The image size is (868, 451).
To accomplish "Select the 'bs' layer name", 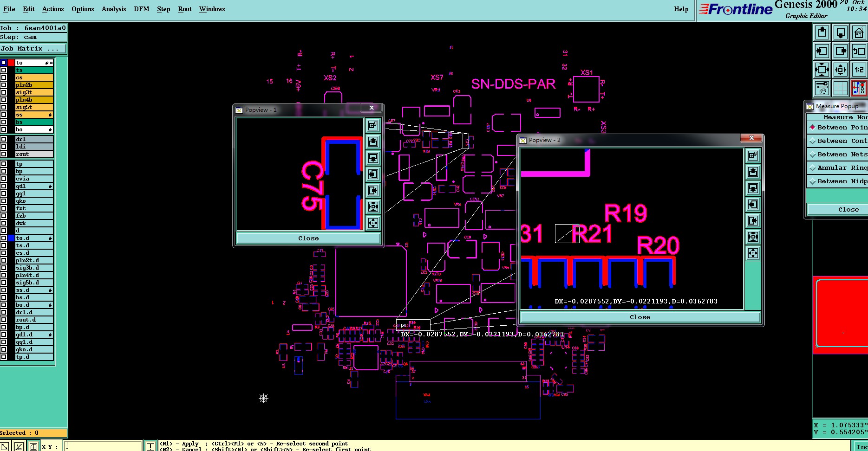I will coord(34,122).
